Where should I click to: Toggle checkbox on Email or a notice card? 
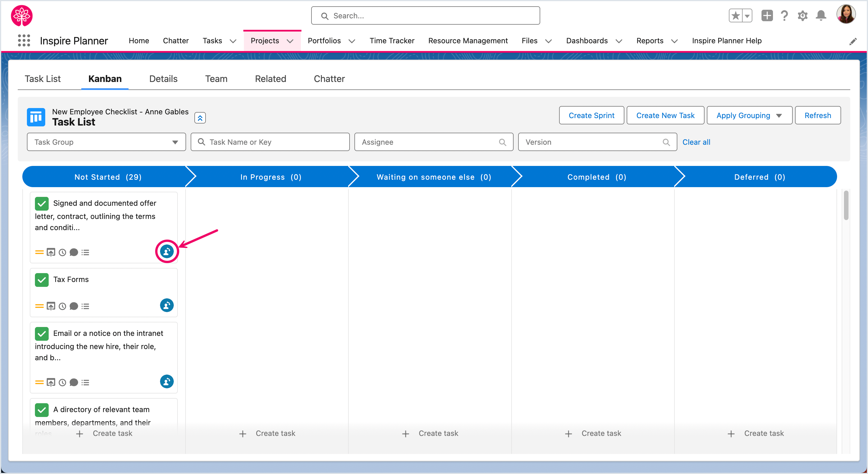[42, 334]
